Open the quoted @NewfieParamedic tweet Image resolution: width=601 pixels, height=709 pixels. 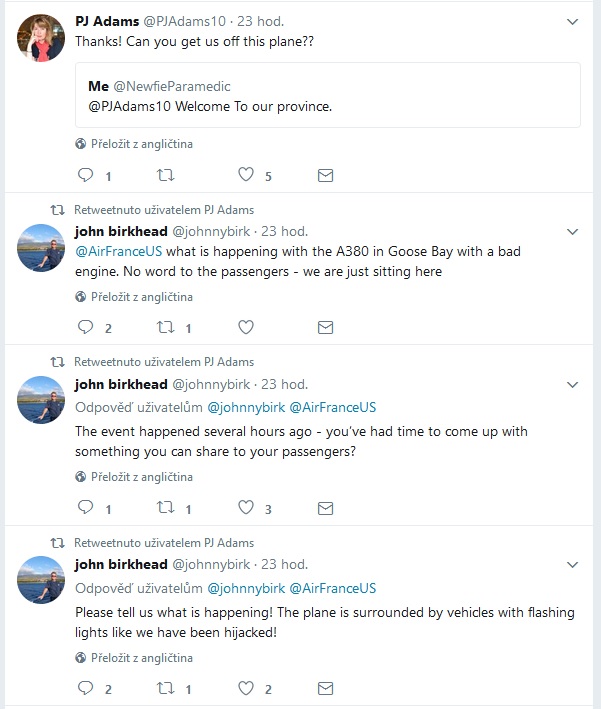point(328,95)
